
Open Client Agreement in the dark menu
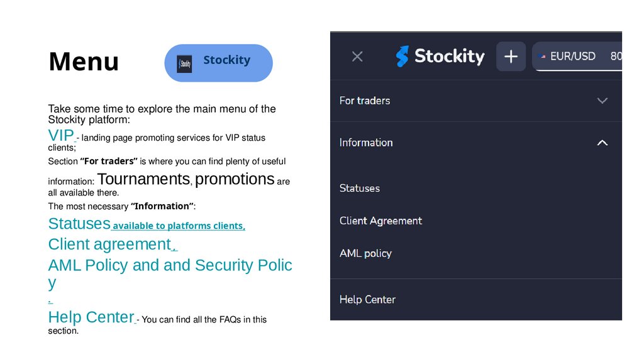(380, 221)
